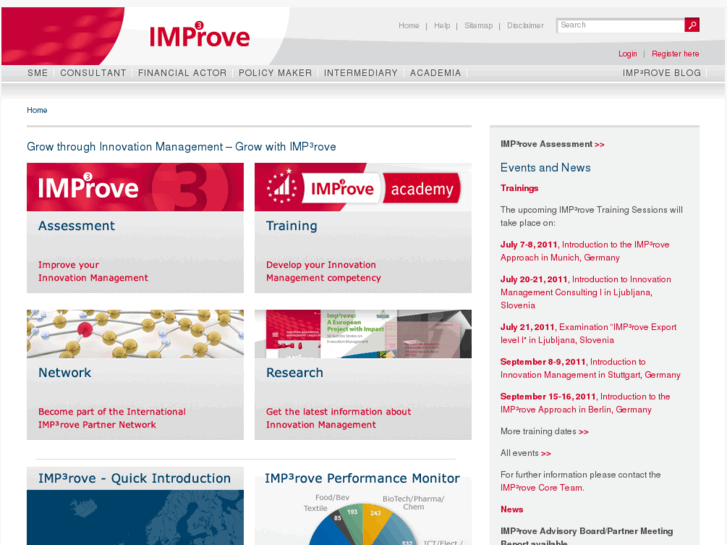Image resolution: width=727 pixels, height=545 pixels.
Task: Click All events >> arrows
Action: coord(546,454)
